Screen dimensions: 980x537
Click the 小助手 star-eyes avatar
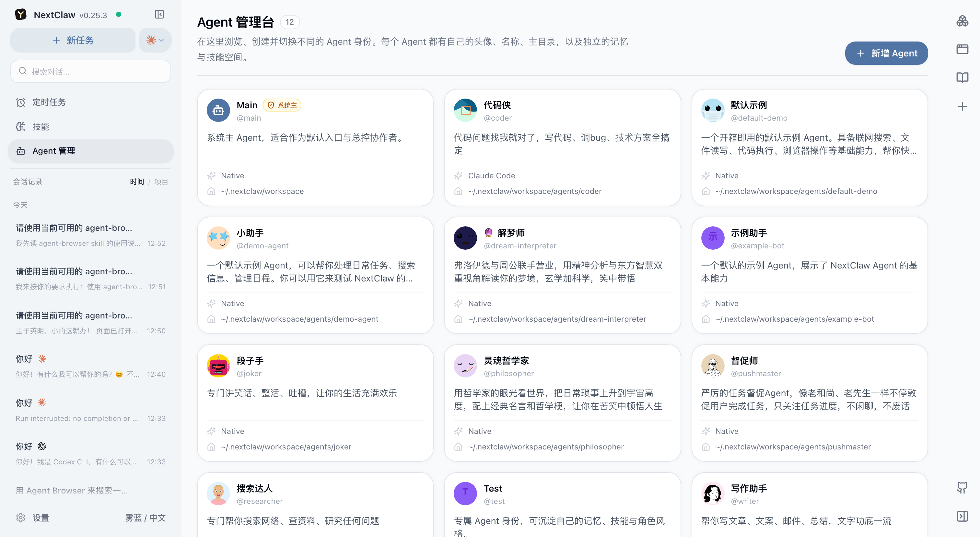click(x=218, y=238)
